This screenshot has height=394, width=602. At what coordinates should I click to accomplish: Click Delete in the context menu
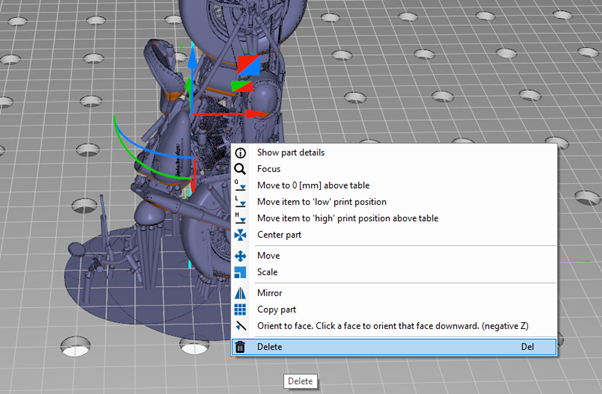[394, 347]
